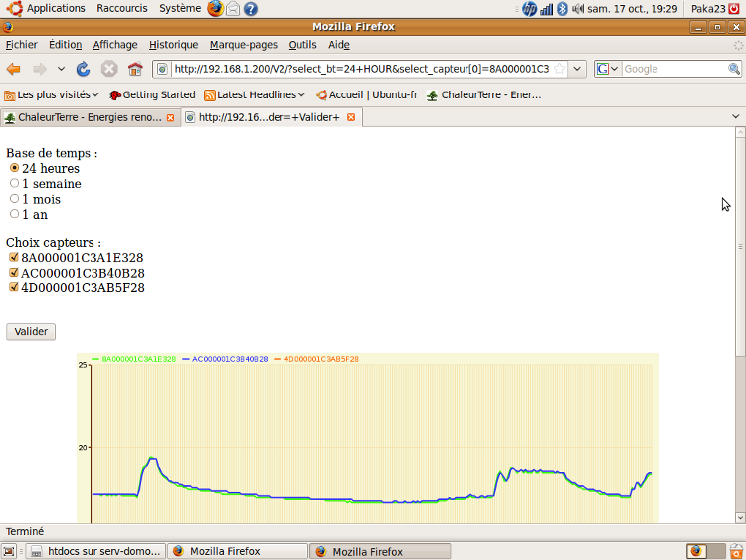Expand the 'Les plus visités' bookmarks folder

click(52, 95)
